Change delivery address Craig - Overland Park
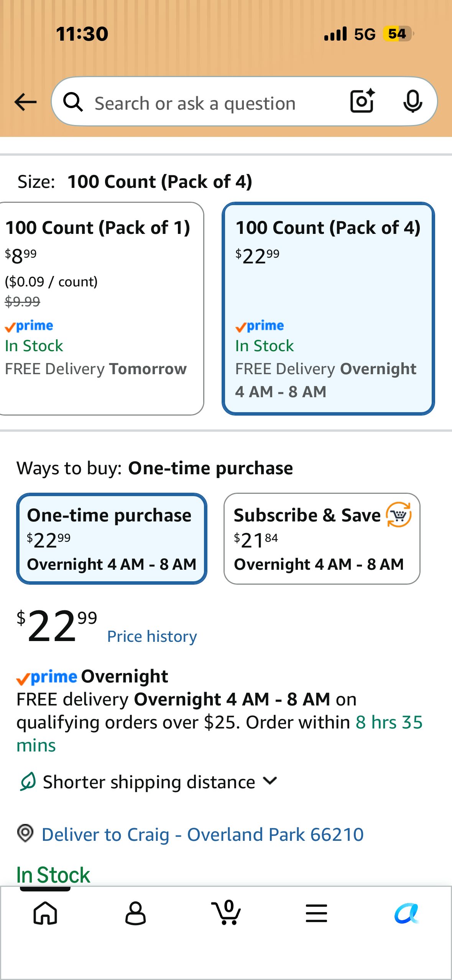Screen dimensions: 452x980 202,834
